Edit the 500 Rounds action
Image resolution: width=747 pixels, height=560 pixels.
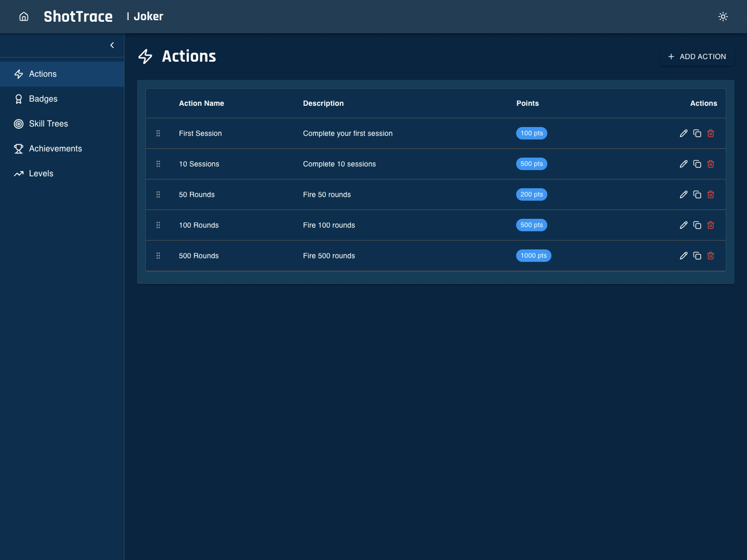pos(684,256)
